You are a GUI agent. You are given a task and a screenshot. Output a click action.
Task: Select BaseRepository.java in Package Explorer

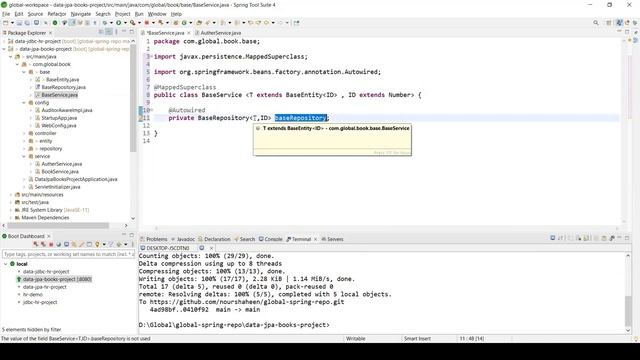click(x=63, y=87)
